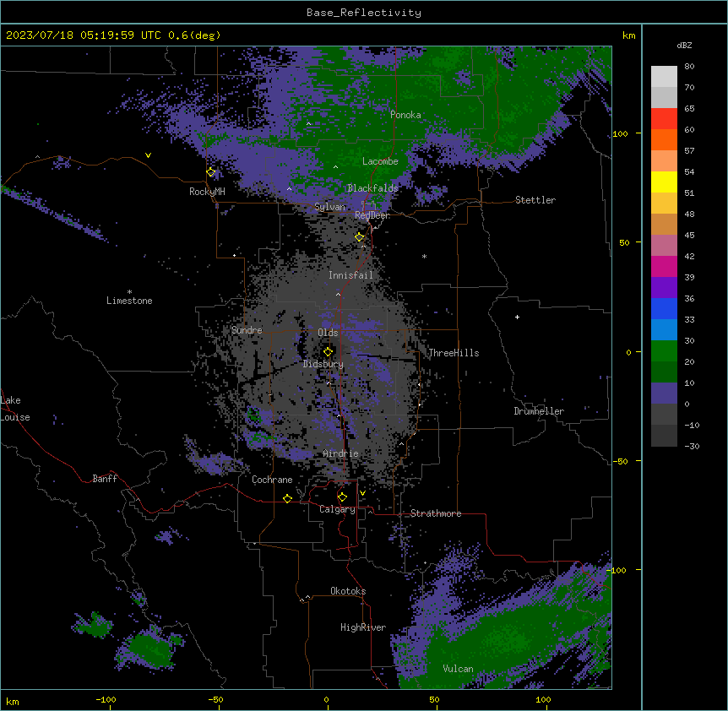Pick the magenta swatch between 42 and 39

664,266
